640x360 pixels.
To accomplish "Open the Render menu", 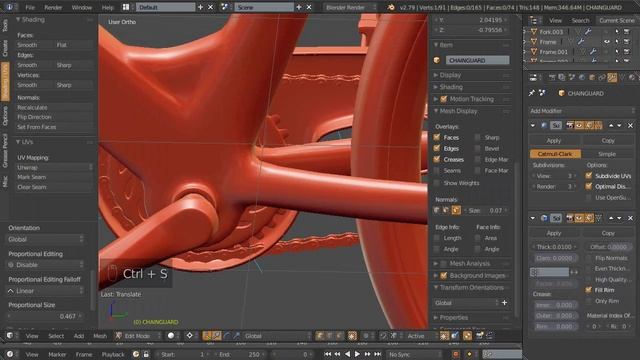I will [53, 7].
